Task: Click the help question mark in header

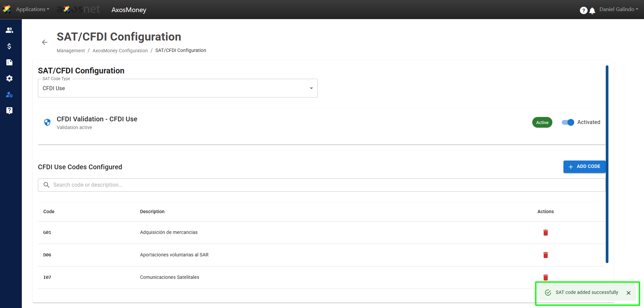Action: (x=584, y=11)
